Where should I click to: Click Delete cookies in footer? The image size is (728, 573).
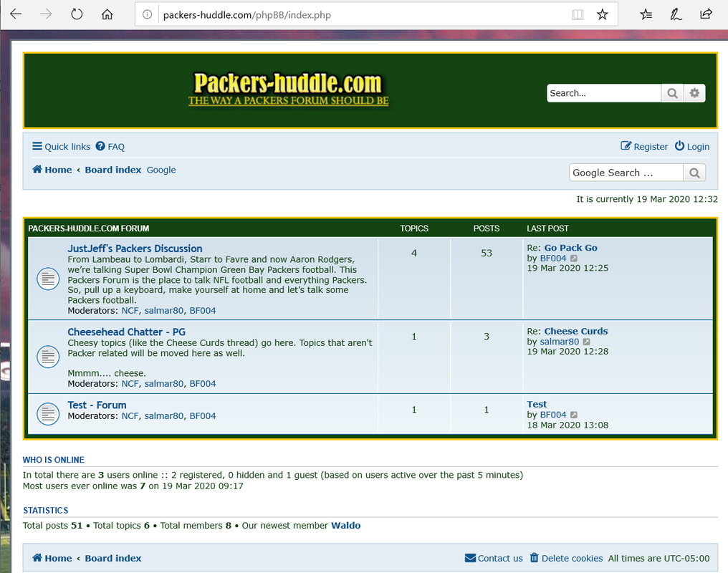click(567, 558)
